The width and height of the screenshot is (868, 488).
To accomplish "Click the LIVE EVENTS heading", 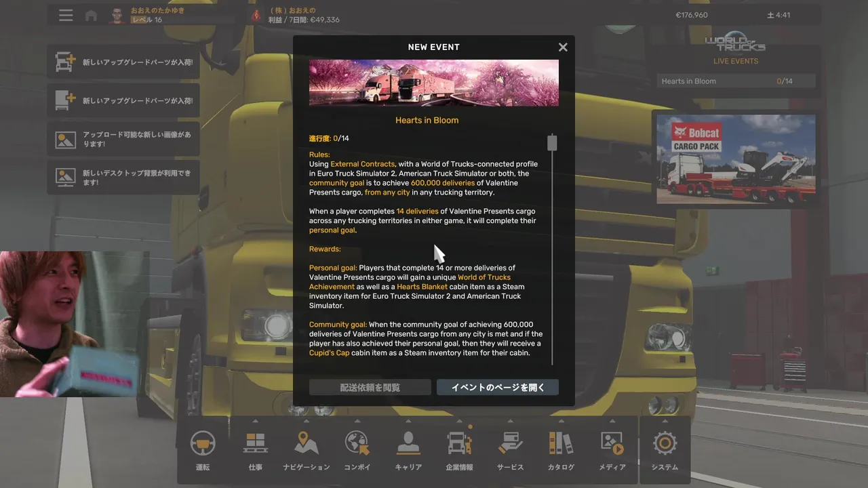I will [x=736, y=61].
